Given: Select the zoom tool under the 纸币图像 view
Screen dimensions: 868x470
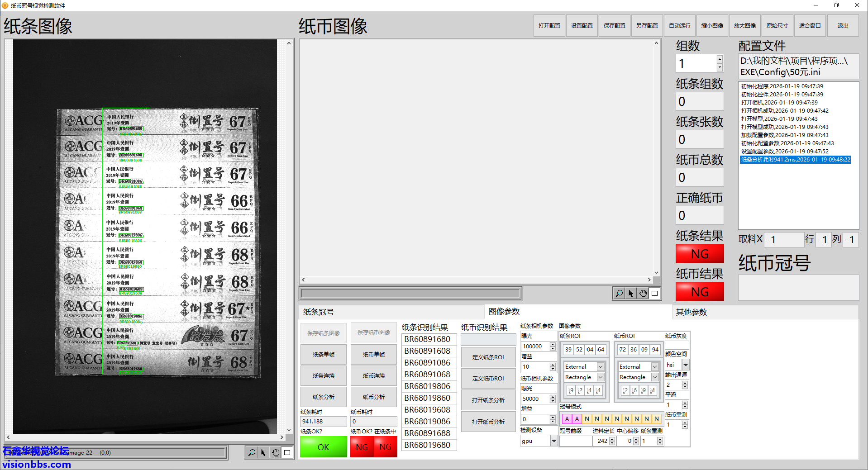Looking at the screenshot, I should [619, 294].
